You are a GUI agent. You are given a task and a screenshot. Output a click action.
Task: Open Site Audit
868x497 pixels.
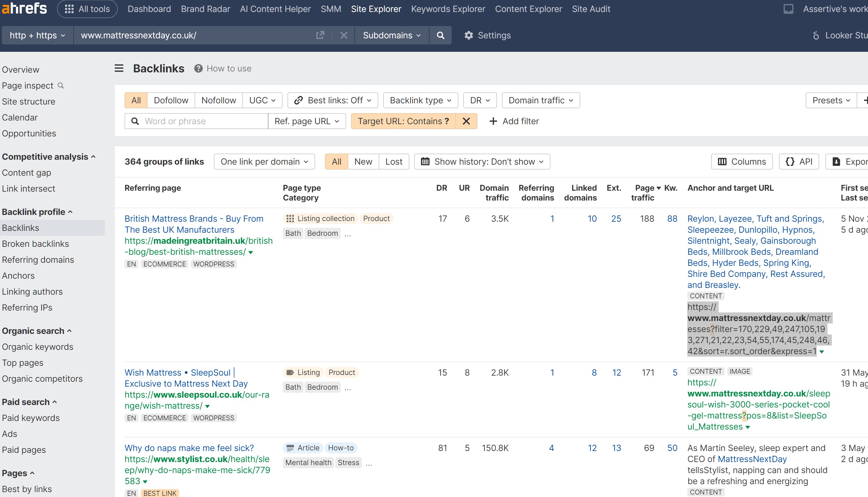tap(591, 9)
